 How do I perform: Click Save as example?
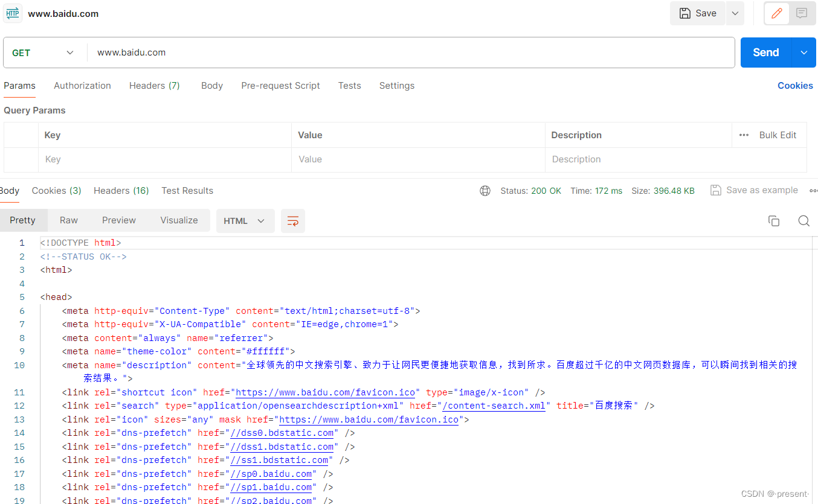pos(754,190)
